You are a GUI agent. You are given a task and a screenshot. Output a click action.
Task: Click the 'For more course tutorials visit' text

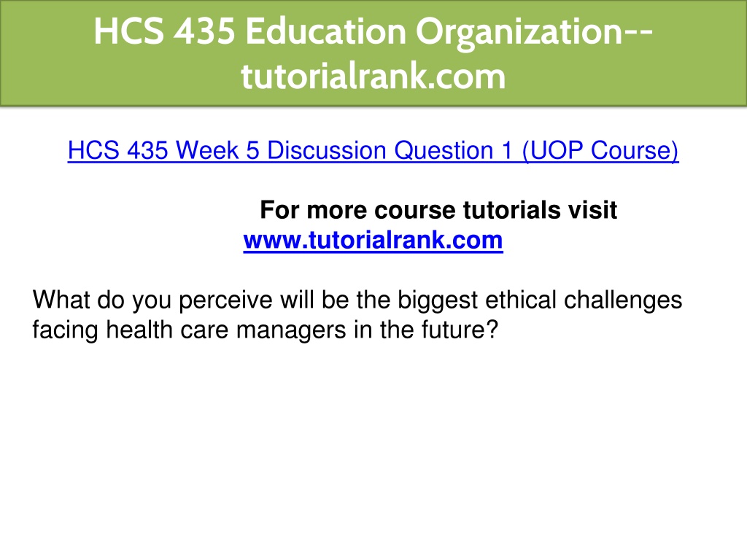click(438, 210)
